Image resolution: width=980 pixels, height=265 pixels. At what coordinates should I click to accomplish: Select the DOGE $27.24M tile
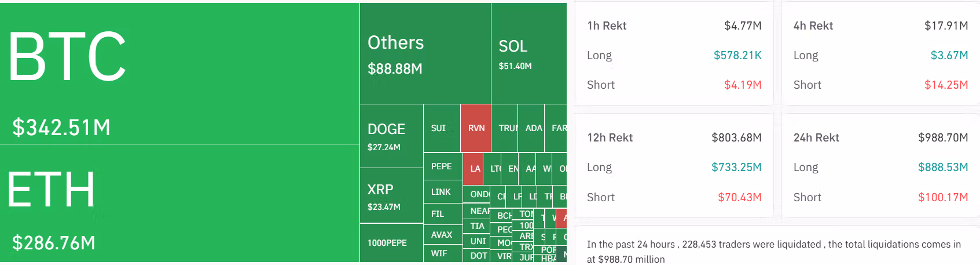pyautogui.click(x=391, y=136)
